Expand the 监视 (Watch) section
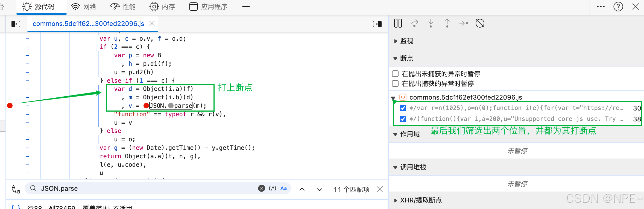This screenshot has width=644, height=209. 403,41
